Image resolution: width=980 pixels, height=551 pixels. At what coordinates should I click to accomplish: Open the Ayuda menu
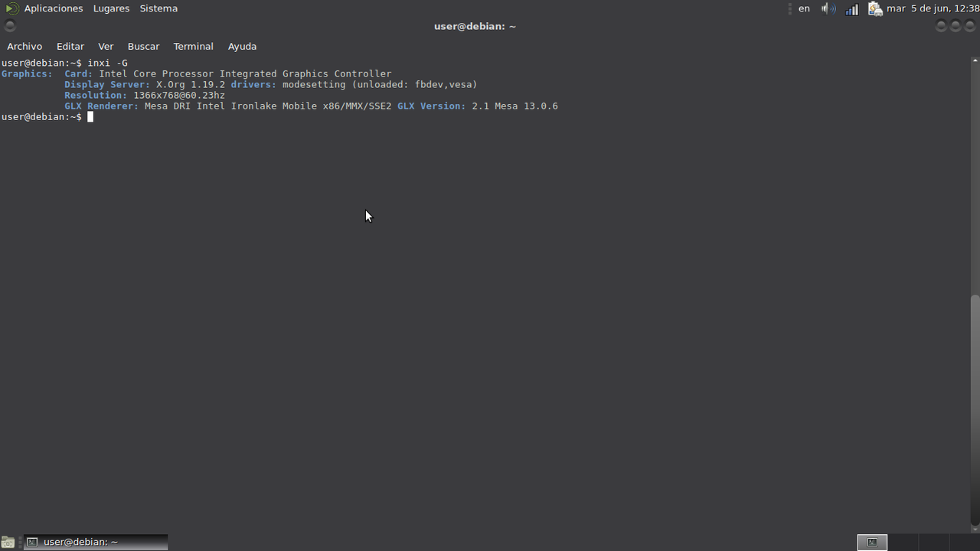[x=242, y=47]
